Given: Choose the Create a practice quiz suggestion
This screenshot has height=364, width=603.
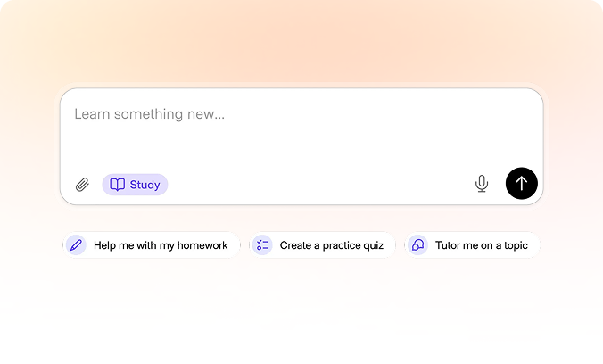Looking at the screenshot, I should (x=323, y=245).
